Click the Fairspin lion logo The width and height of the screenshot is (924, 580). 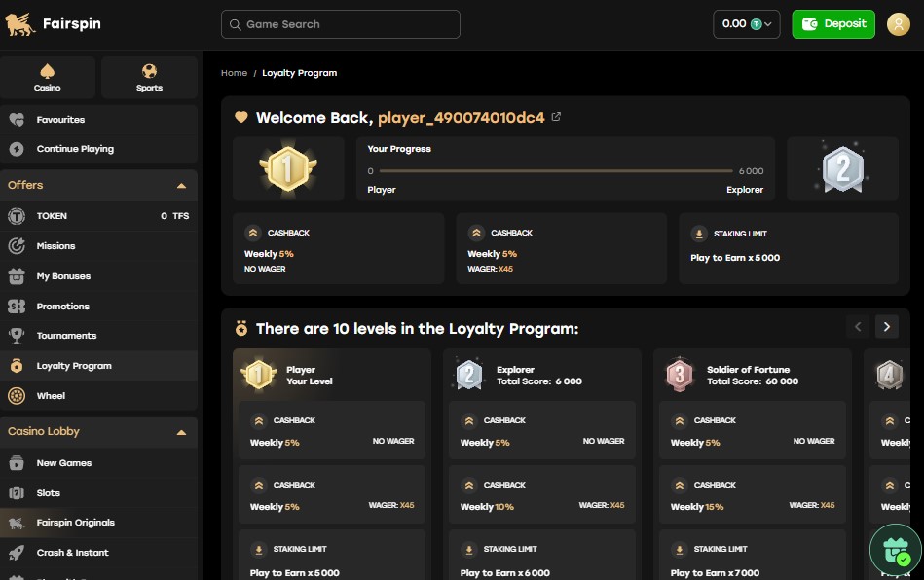pyautogui.click(x=20, y=24)
